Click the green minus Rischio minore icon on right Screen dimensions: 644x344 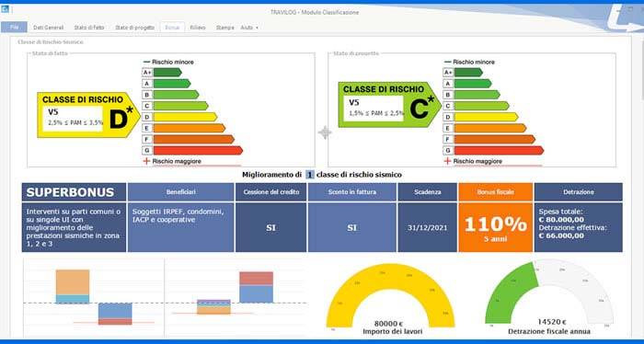447,62
